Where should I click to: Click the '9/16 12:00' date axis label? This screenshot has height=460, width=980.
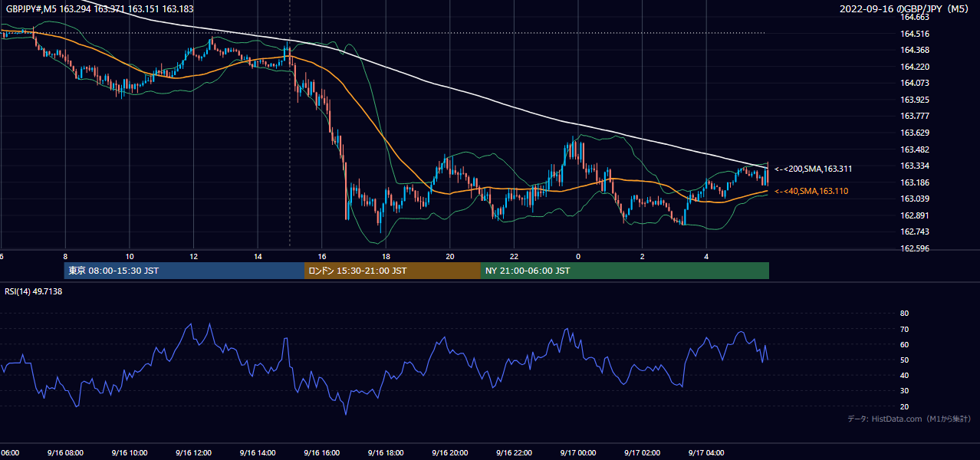193,452
